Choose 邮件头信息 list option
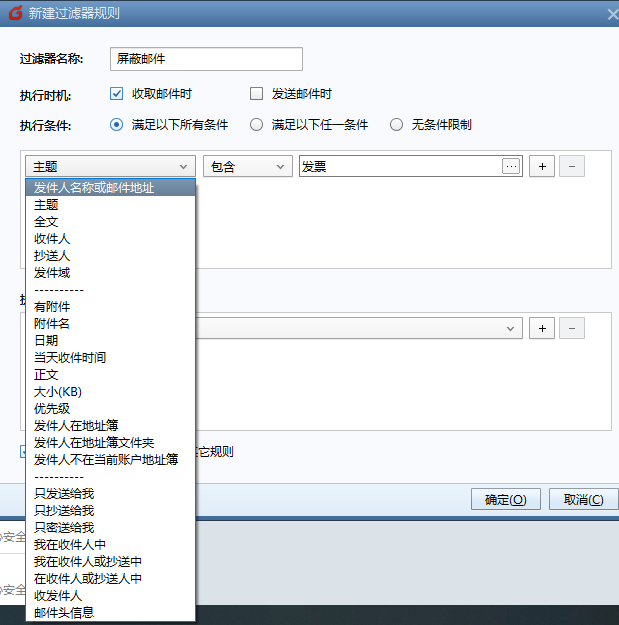Screen dimensions: 619x625 click(64, 612)
